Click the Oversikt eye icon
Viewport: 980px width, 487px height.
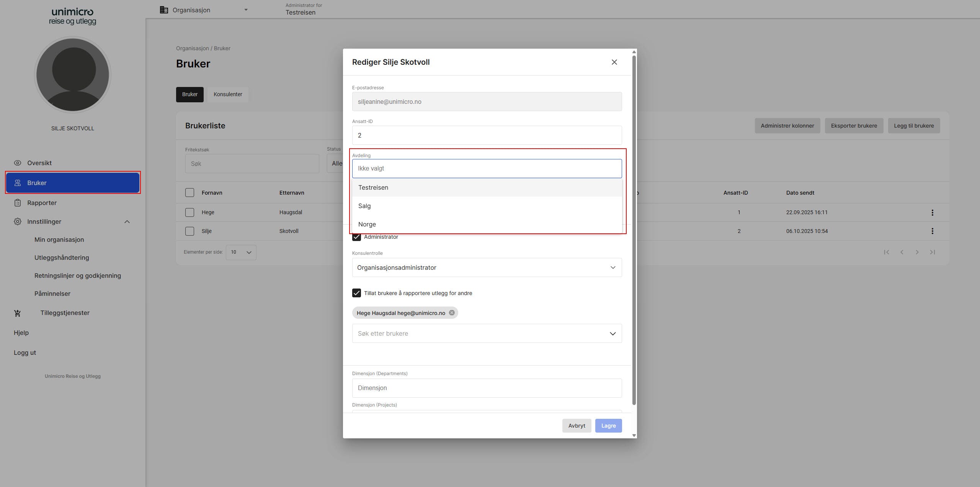[x=18, y=163]
